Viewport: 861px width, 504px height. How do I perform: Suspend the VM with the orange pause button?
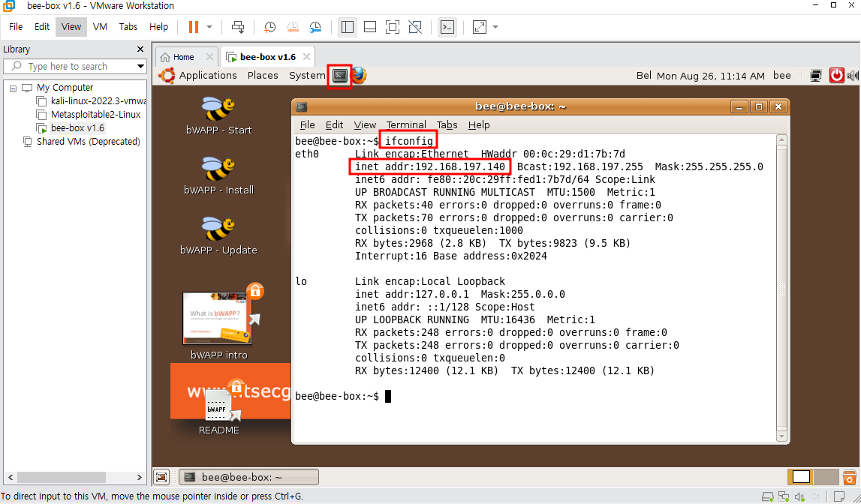tap(193, 27)
